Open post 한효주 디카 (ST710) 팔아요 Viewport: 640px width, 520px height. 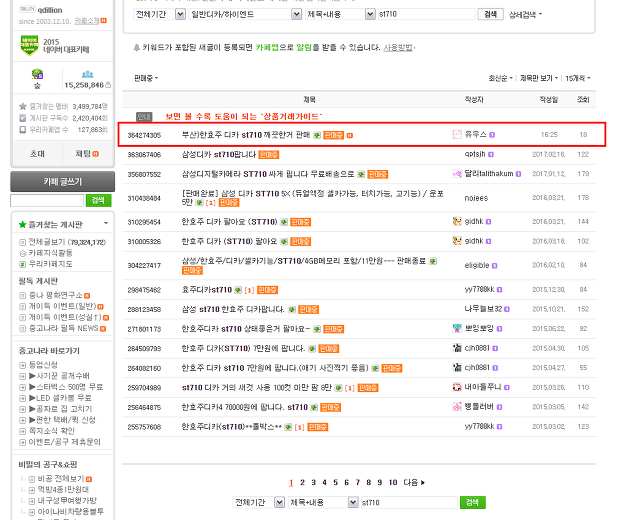coord(229,242)
